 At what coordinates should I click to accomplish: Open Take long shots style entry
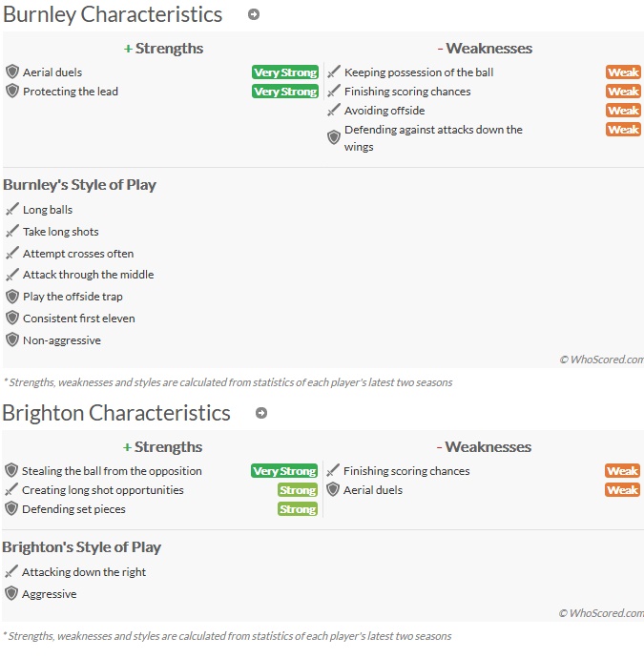(60, 232)
